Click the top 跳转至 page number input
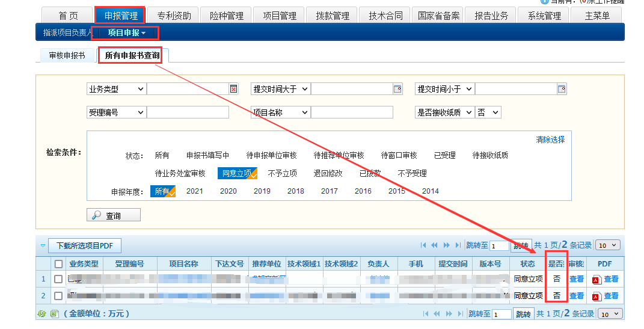 (499, 246)
